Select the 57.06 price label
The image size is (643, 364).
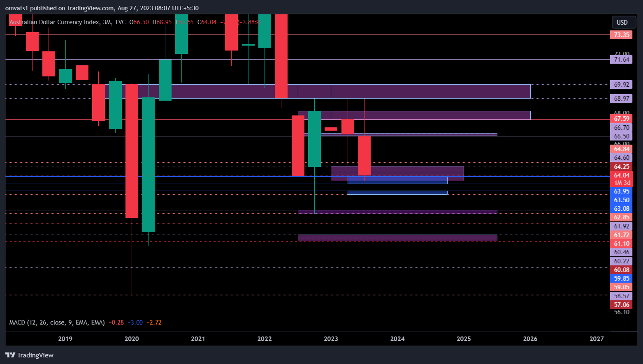[621, 305]
